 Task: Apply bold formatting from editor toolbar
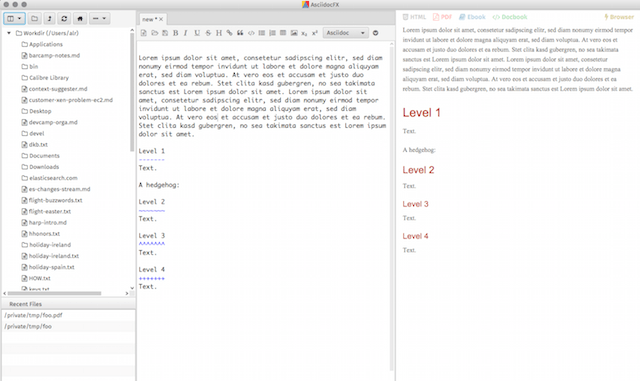click(176, 33)
